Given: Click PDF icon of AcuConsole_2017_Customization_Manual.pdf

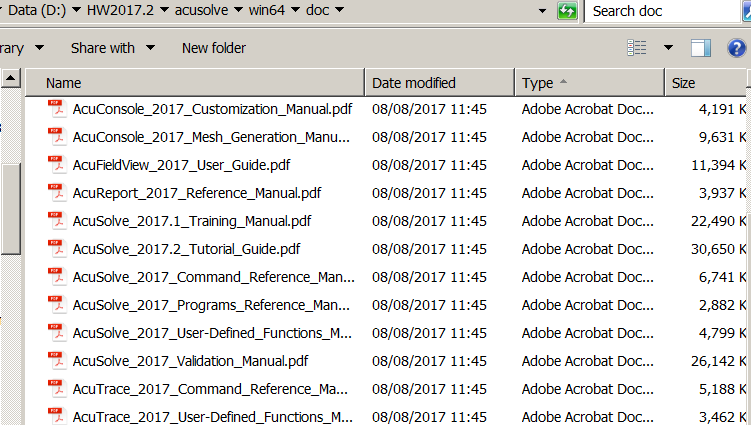Looking at the screenshot, I should tap(56, 108).
